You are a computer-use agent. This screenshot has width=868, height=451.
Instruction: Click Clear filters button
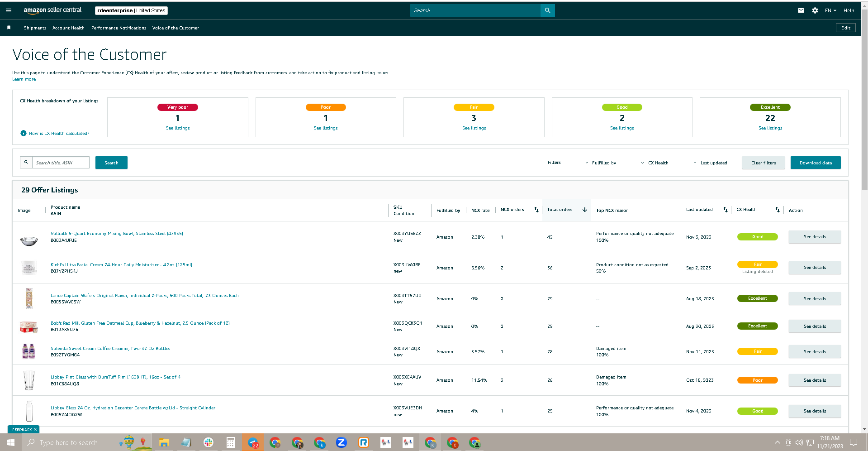coord(763,163)
